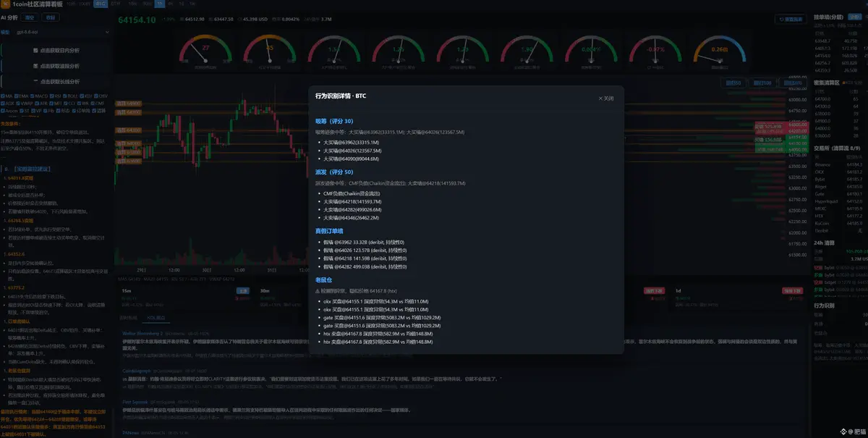Click list item 大卖墙@64346(26462.2M)
Image resolution: width=868 pixels, height=438 pixels.
(351, 217)
